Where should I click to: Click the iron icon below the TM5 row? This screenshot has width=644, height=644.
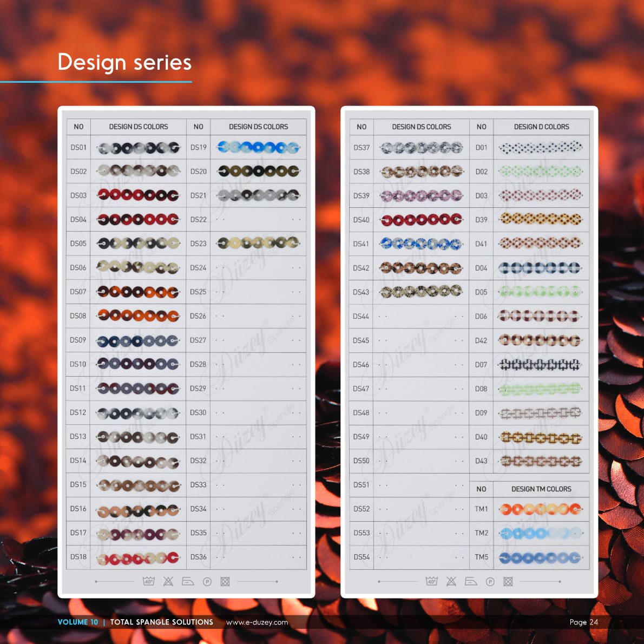point(471,581)
